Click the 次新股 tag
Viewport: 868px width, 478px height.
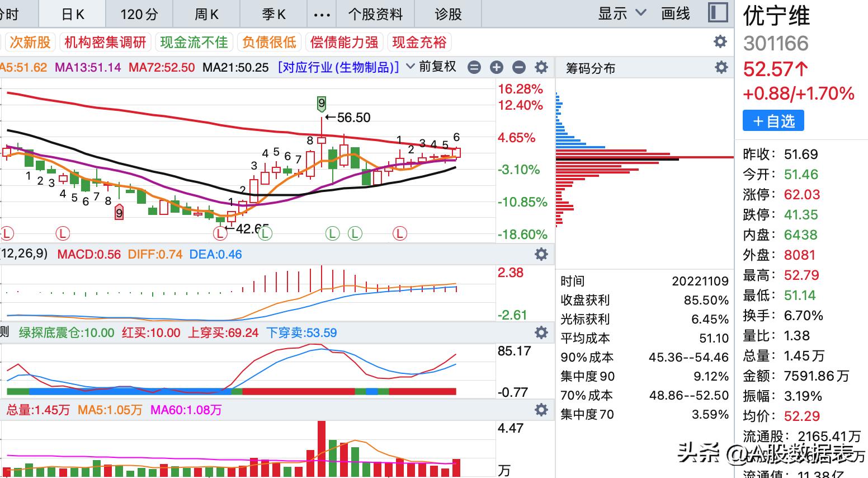pos(30,43)
